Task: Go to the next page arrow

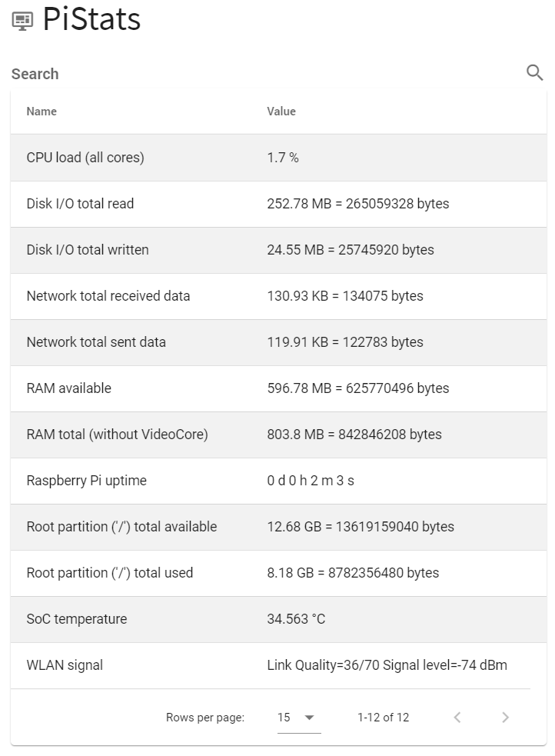Action: point(505,717)
